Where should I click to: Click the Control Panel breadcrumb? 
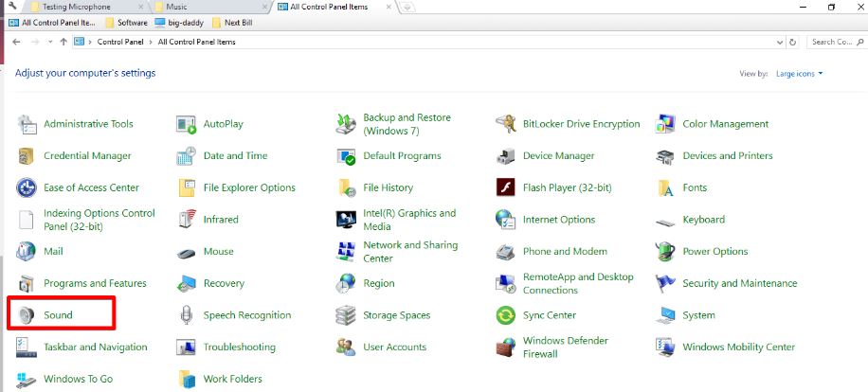[120, 42]
